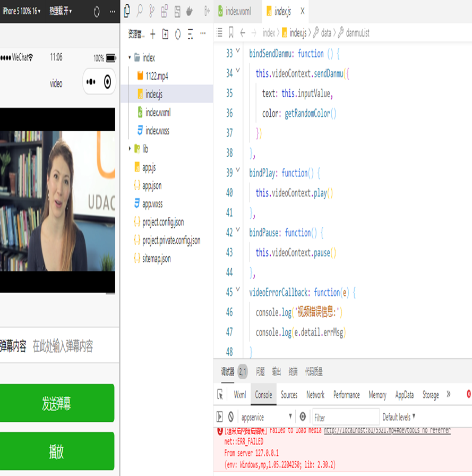Open the source control branch icon

[152, 11]
